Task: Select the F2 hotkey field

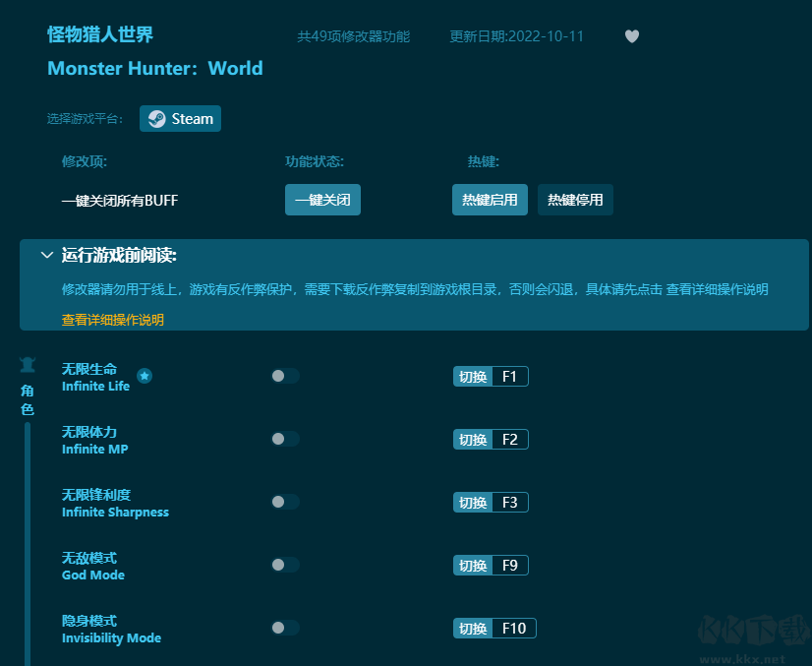Action: pyautogui.click(x=510, y=440)
